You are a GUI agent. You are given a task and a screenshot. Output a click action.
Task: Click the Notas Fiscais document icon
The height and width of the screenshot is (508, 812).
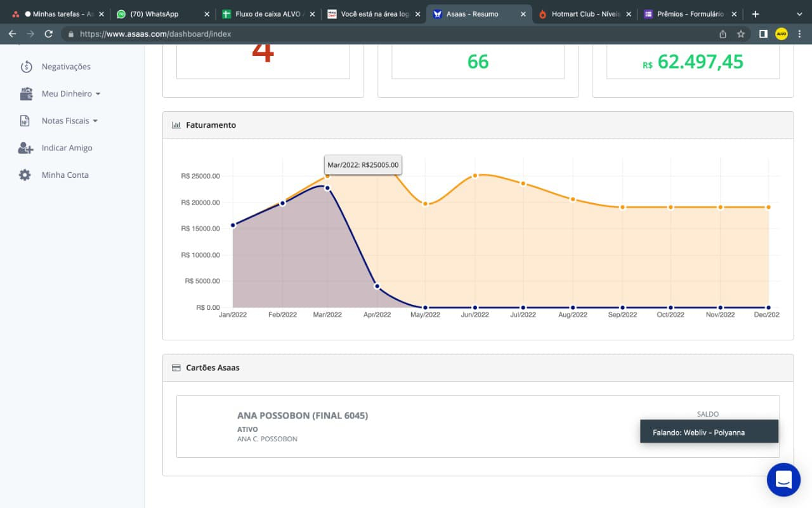coord(25,121)
